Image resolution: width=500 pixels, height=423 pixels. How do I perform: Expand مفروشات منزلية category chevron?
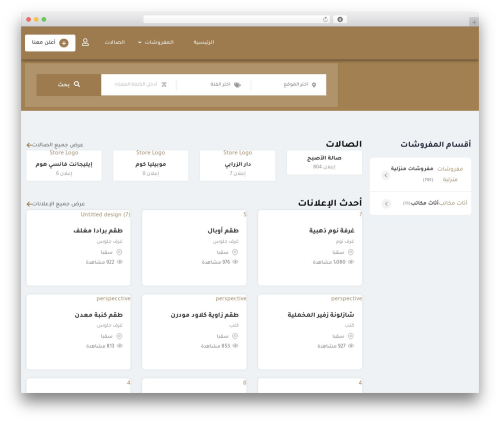coord(386,175)
